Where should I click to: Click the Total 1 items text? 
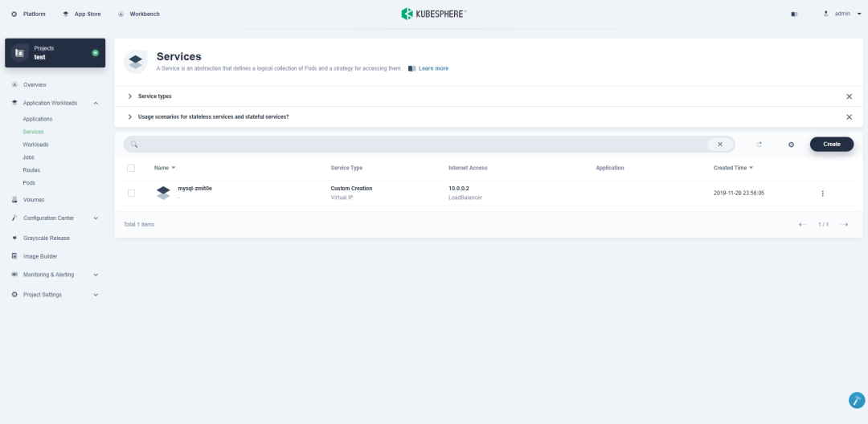coord(139,224)
